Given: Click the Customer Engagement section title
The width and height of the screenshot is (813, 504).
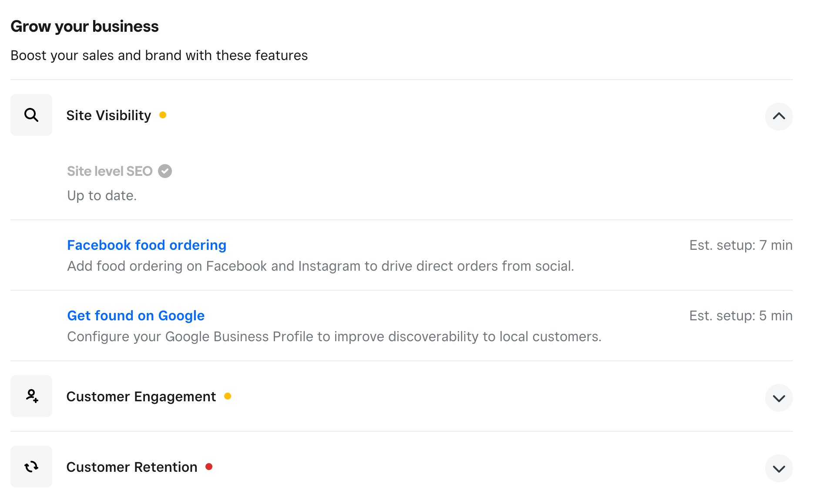Looking at the screenshot, I should pyautogui.click(x=141, y=396).
